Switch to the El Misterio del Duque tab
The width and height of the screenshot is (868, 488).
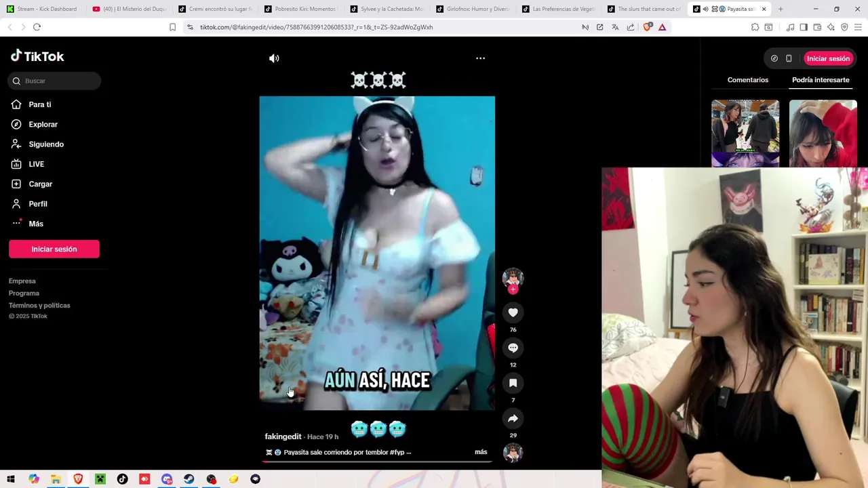pyautogui.click(x=130, y=9)
